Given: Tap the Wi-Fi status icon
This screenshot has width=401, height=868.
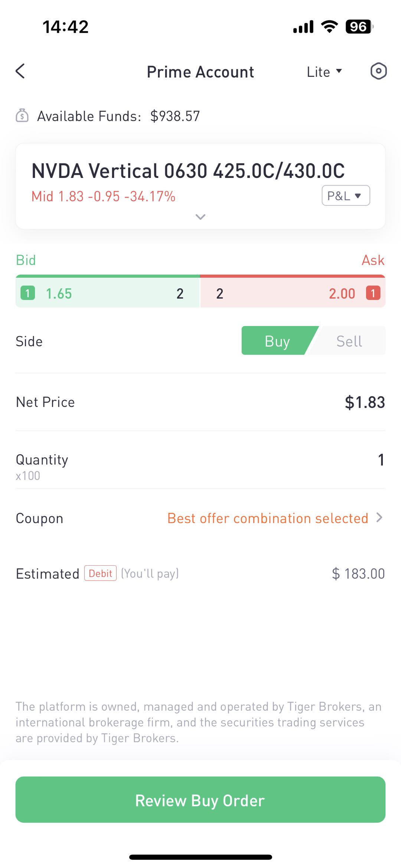Looking at the screenshot, I should tap(329, 26).
